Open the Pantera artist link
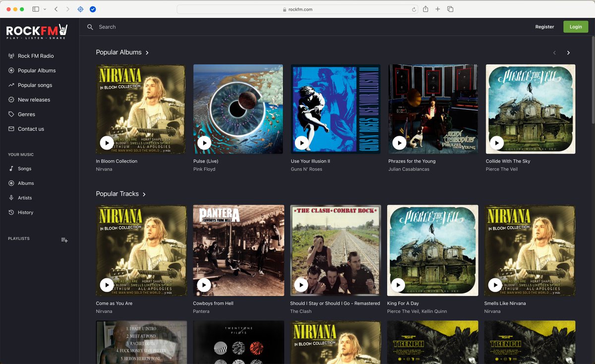The width and height of the screenshot is (595, 364). pos(201,312)
